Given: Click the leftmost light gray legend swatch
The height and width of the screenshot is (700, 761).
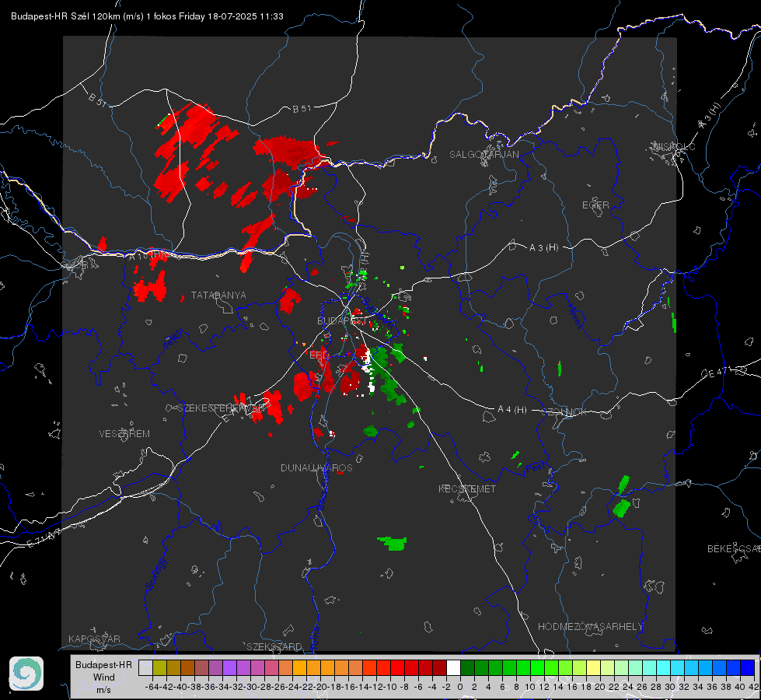Looking at the screenshot, I should (x=145, y=668).
